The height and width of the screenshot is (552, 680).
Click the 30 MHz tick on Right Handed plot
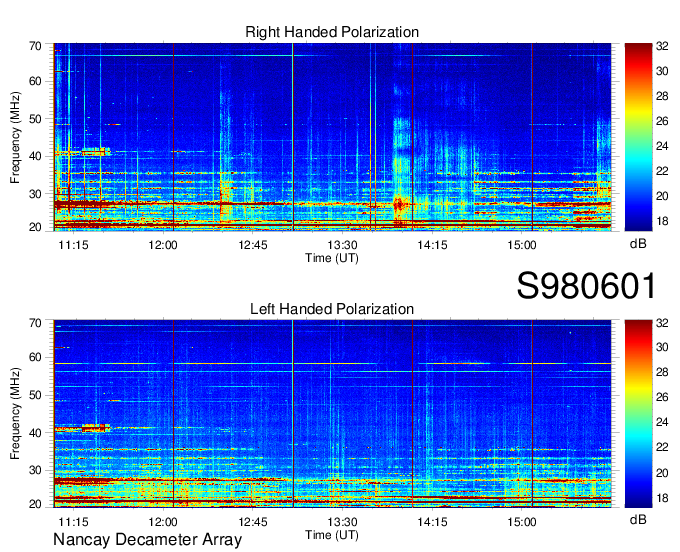coord(35,194)
